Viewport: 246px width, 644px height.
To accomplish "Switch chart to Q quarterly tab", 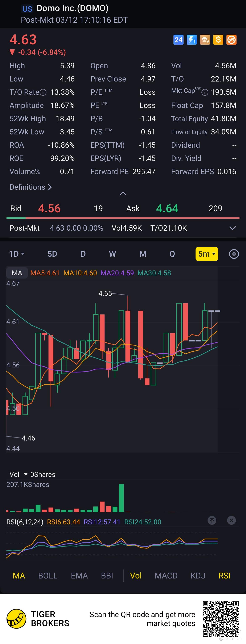I will (172, 254).
